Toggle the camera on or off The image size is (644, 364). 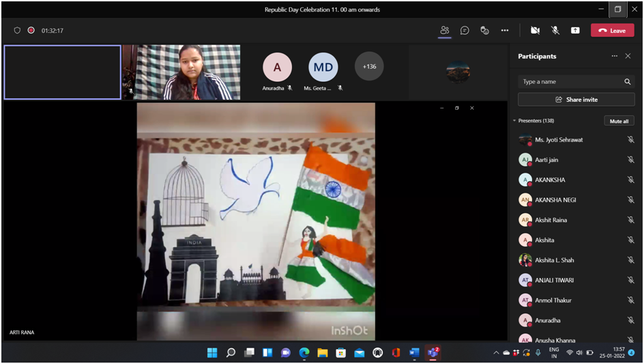click(535, 31)
